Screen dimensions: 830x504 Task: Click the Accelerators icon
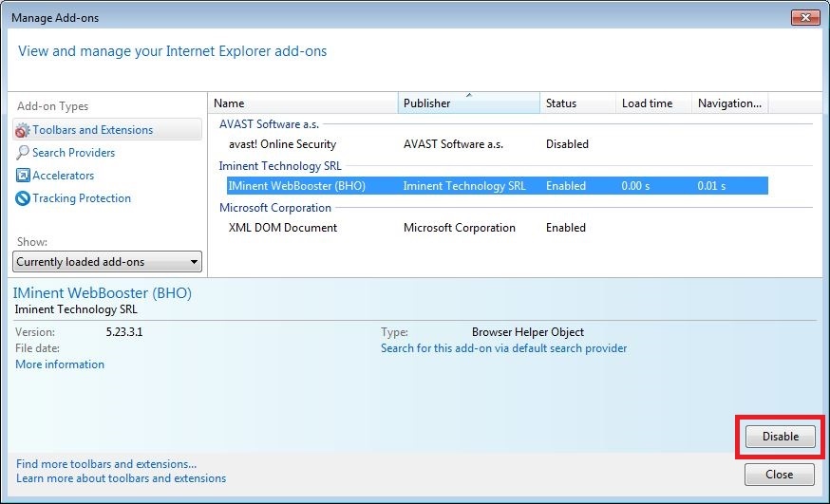pyautogui.click(x=23, y=175)
